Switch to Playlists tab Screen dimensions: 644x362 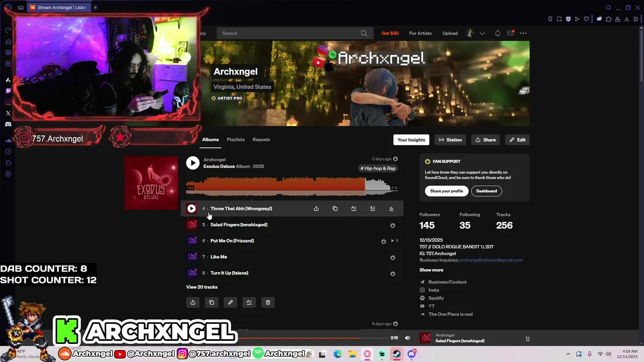click(235, 140)
